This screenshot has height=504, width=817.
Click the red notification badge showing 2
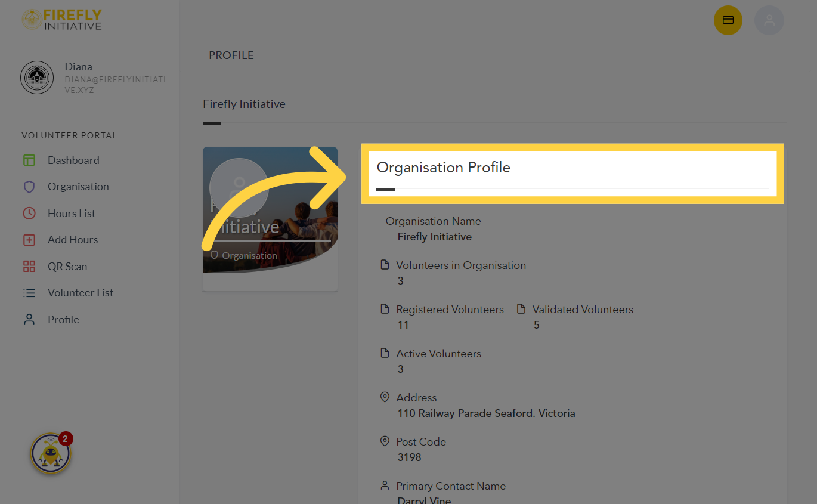[66, 438]
